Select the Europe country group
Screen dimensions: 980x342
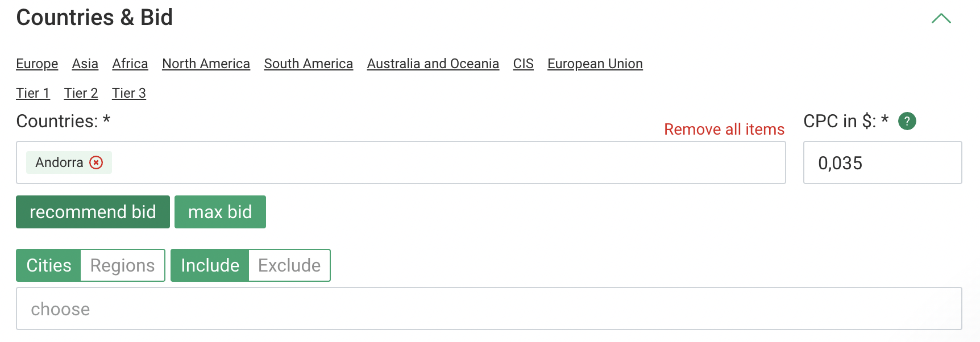tap(37, 64)
